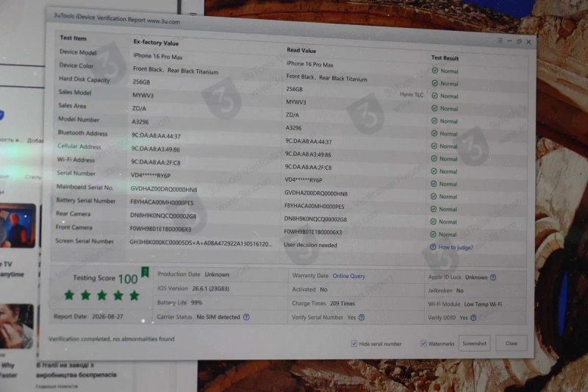Click the Testing Score 100 text

pyautogui.click(x=105, y=278)
